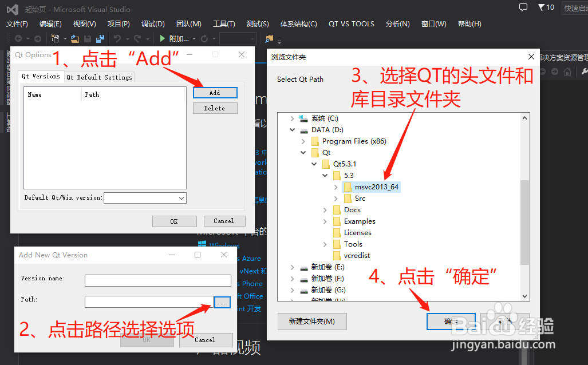Click the Navigate Backward arrow icon

19,38
